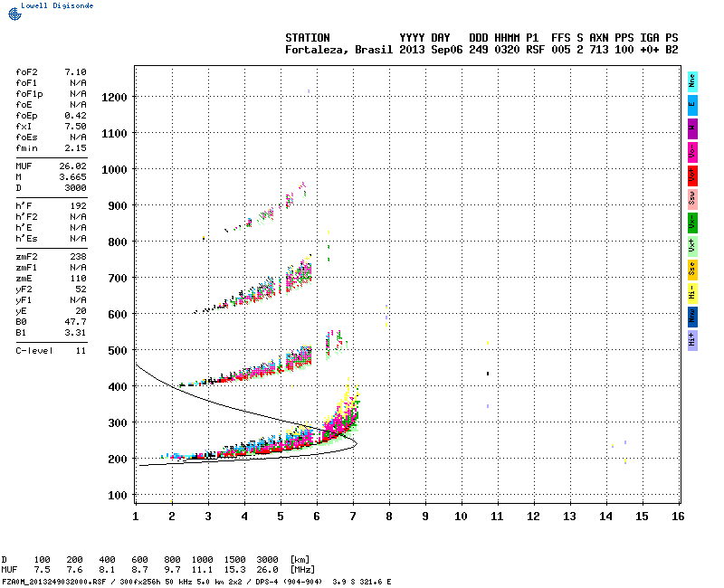This screenshot has width=724, height=588.
Task: Click the B0 value 47.7
Action: (75, 322)
